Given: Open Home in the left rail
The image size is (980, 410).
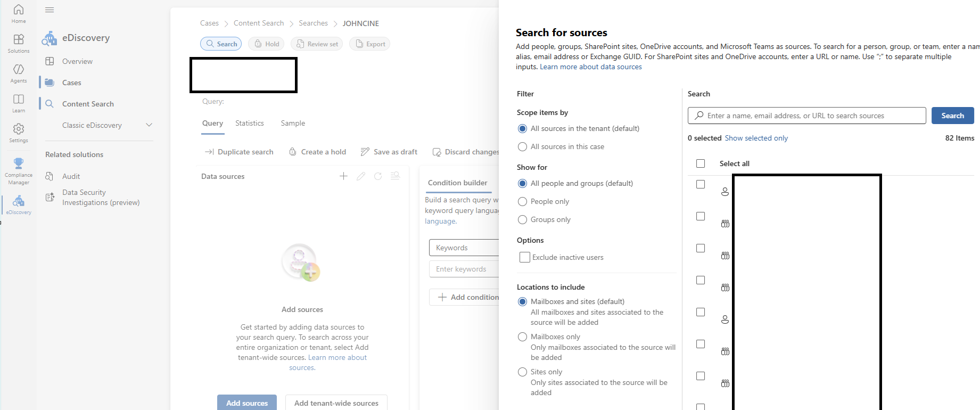Looking at the screenshot, I should click(x=19, y=14).
